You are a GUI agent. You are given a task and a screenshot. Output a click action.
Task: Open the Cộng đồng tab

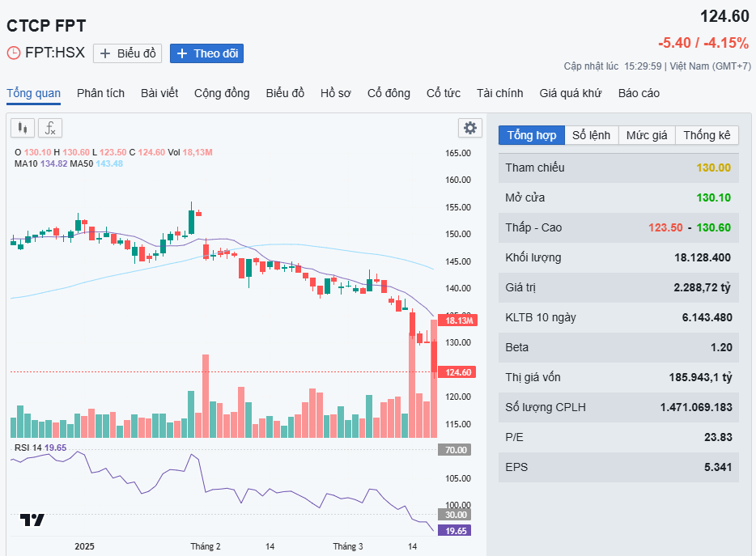[x=222, y=93]
